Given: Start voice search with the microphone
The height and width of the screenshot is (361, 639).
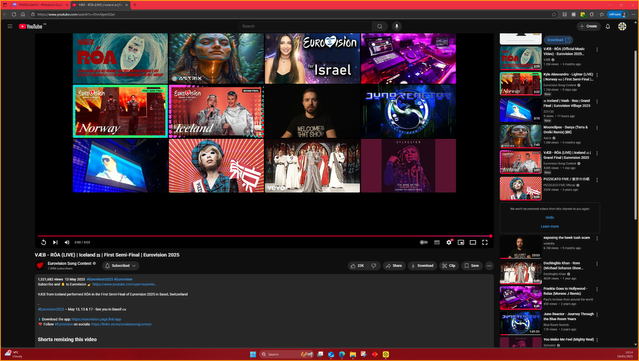Looking at the screenshot, I should [x=396, y=26].
